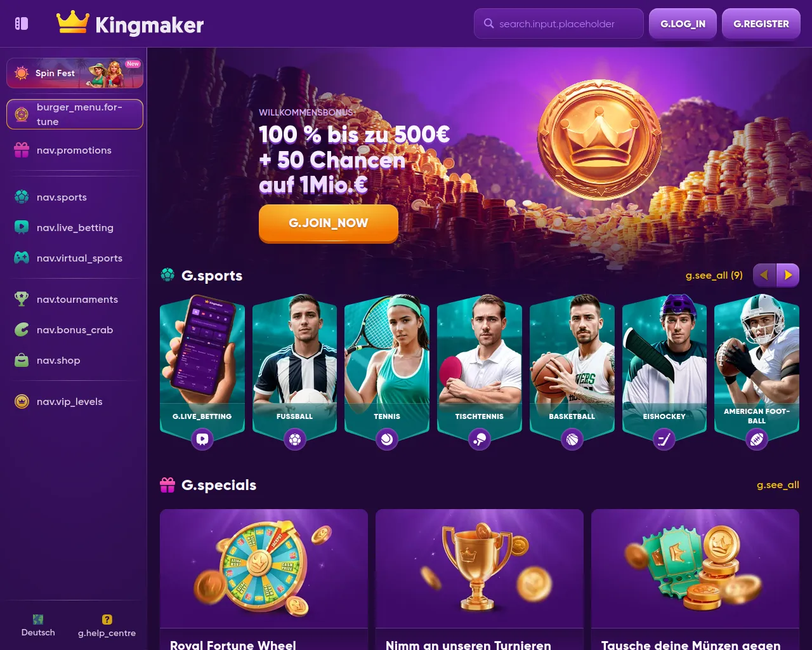Open the Spin Fest banner
The height and width of the screenshot is (650, 812).
pyautogui.click(x=75, y=73)
